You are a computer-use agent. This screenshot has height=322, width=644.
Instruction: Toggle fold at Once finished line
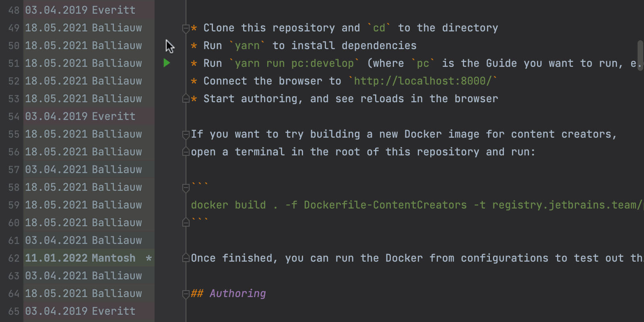click(x=186, y=258)
